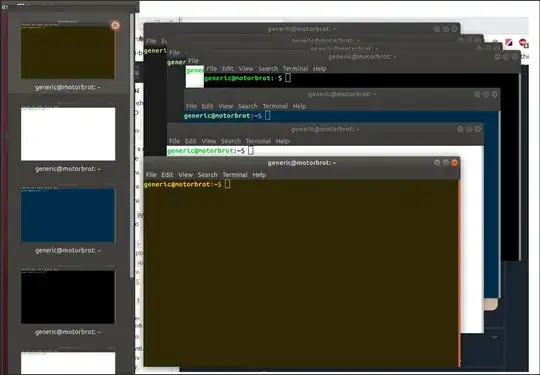Open File menu in front olive terminal
The image size is (540, 375).
tap(151, 175)
